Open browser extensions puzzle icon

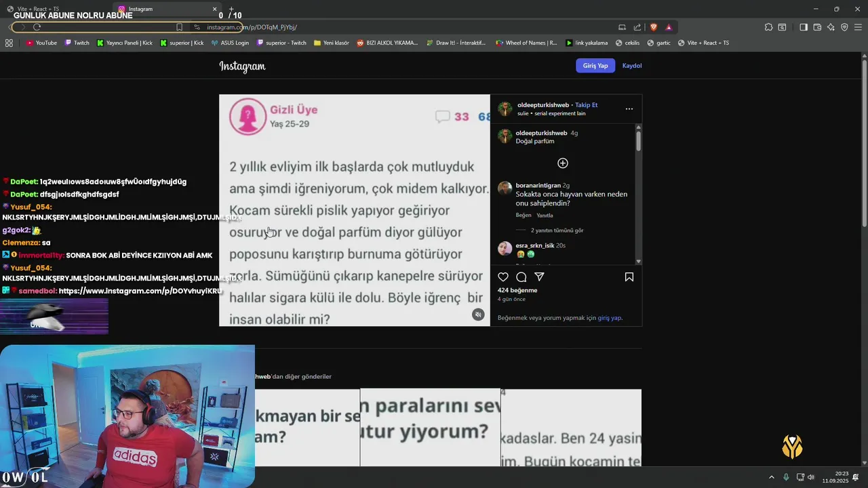click(768, 27)
